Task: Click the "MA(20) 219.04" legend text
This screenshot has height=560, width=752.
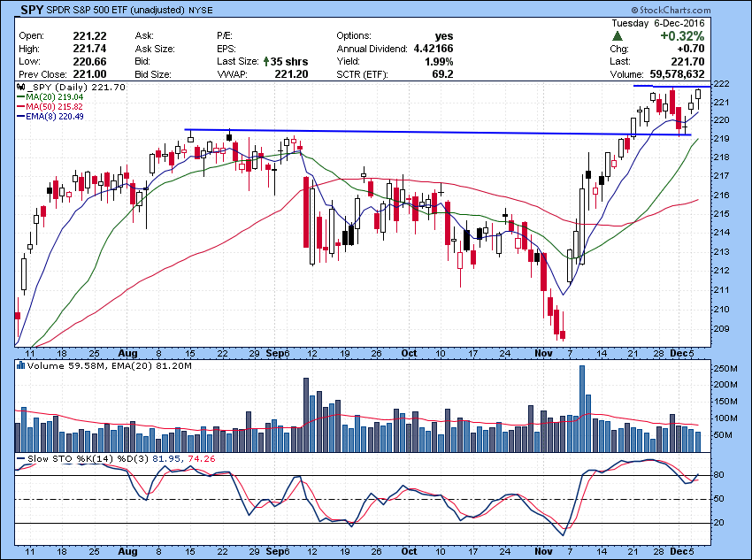Action: tap(55, 96)
